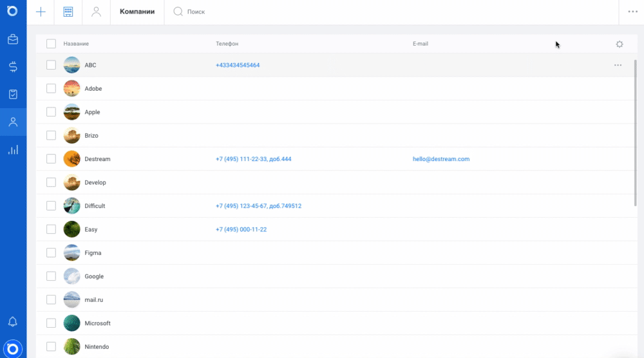
Task: Open the Brizo company name
Action: click(x=91, y=135)
